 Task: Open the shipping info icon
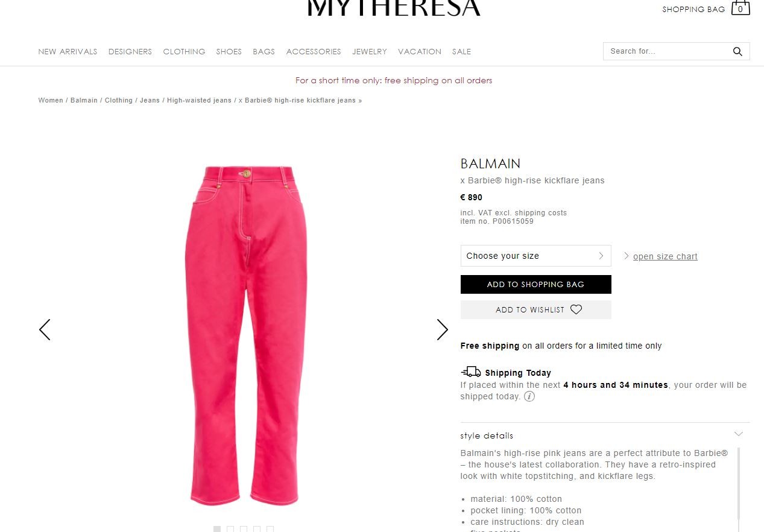pos(529,396)
